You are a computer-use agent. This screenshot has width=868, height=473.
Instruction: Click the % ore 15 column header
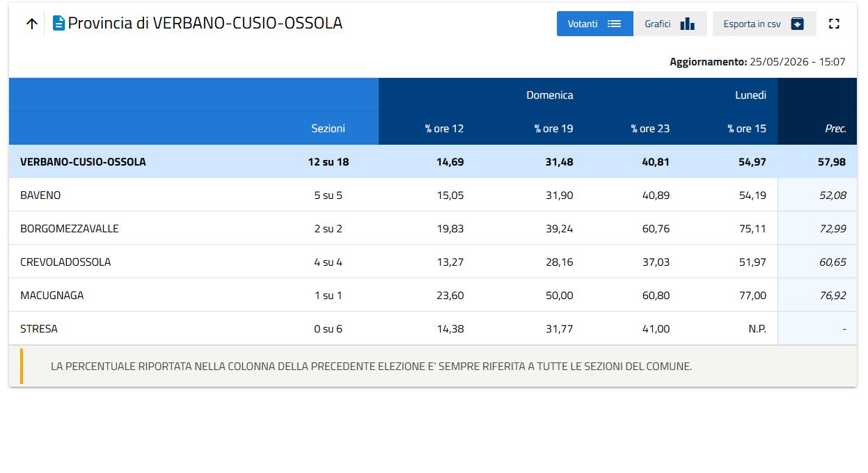[747, 129]
